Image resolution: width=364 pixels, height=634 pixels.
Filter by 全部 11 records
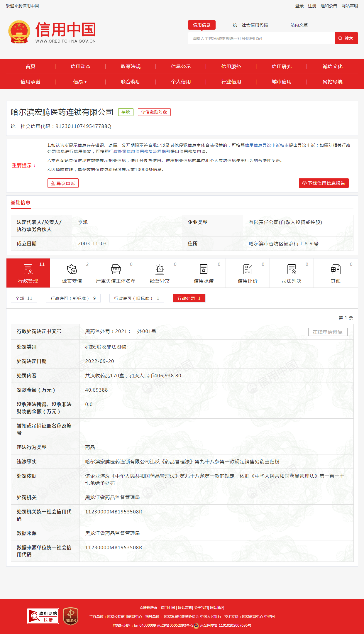coord(24,298)
